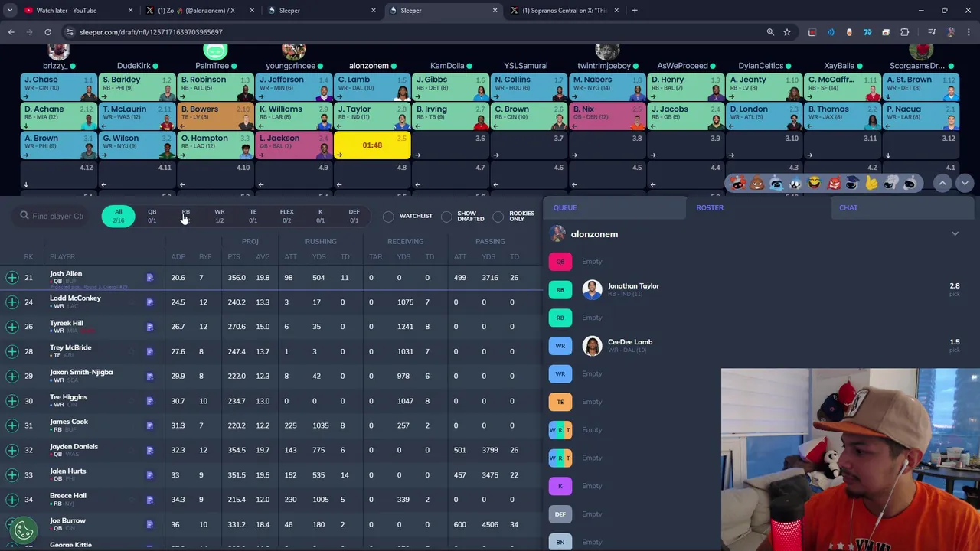Open the pink L. Jackson draft card
Viewport: 980px width, 551px height.
coord(294,145)
